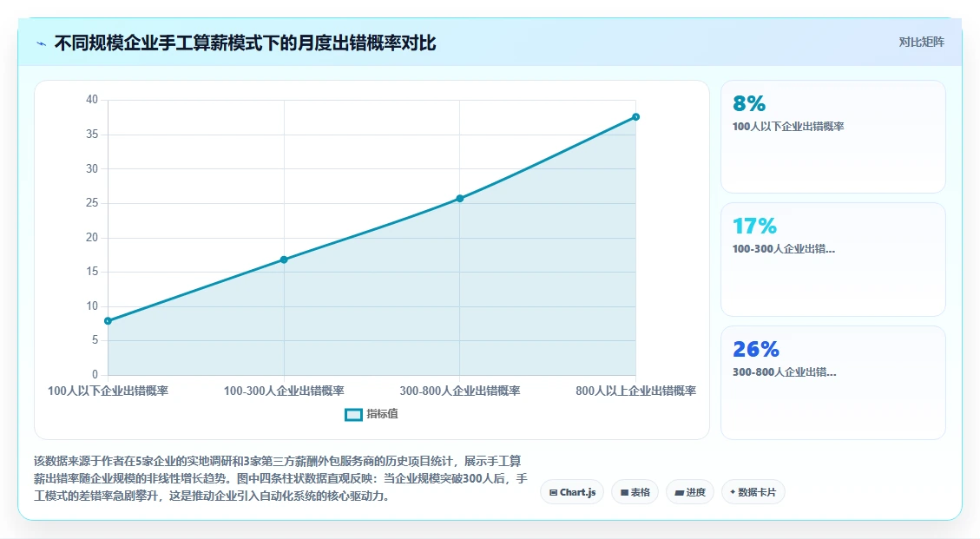Image resolution: width=980 pixels, height=539 pixels.
Task: Select the 进度 tag button
Action: (x=690, y=492)
